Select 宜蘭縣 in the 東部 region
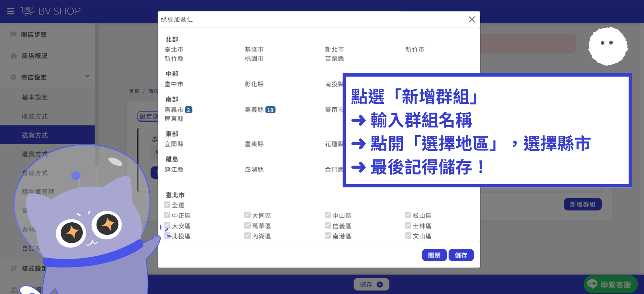Screen dimensions: 644x294 (x=174, y=144)
